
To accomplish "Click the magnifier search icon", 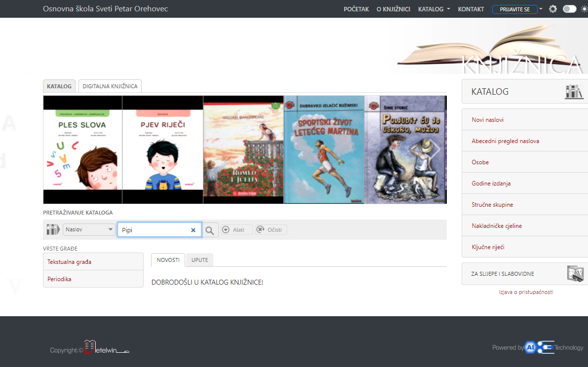I will click(210, 230).
